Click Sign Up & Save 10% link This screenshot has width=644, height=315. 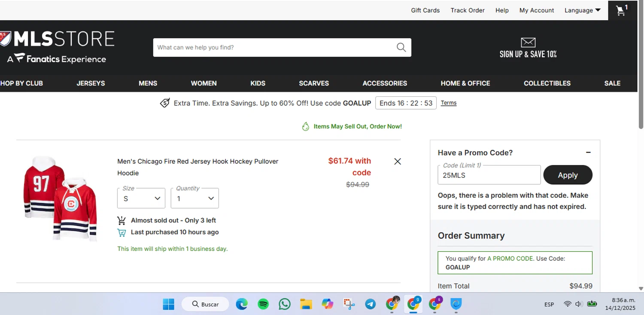(528, 54)
